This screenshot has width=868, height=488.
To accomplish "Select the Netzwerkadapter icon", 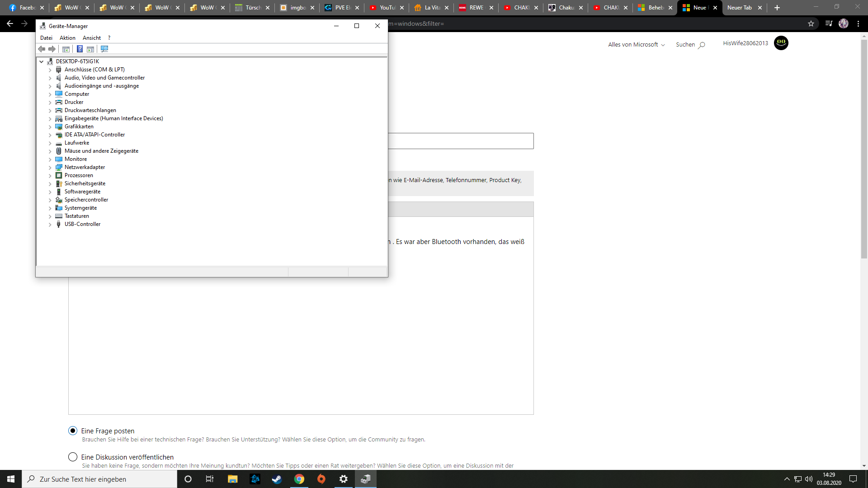I will pyautogui.click(x=58, y=167).
